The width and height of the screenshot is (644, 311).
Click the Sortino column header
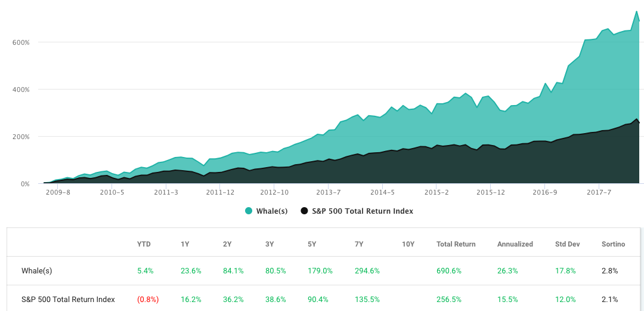point(613,244)
